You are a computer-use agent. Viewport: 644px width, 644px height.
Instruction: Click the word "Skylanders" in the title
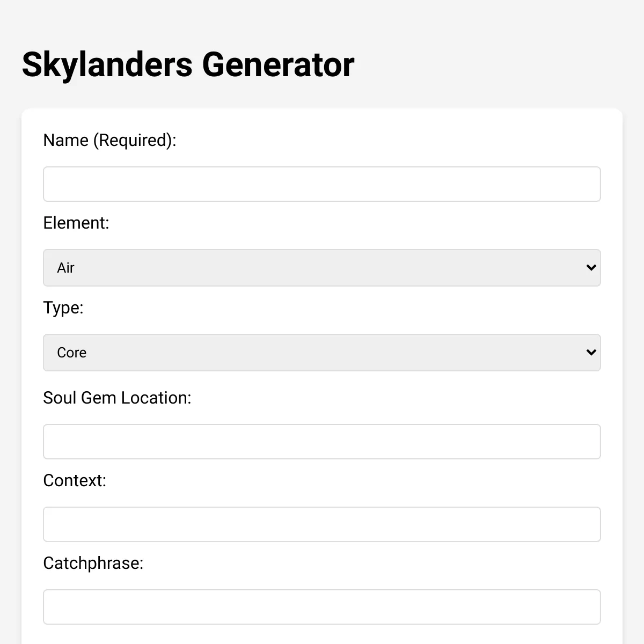(x=107, y=64)
